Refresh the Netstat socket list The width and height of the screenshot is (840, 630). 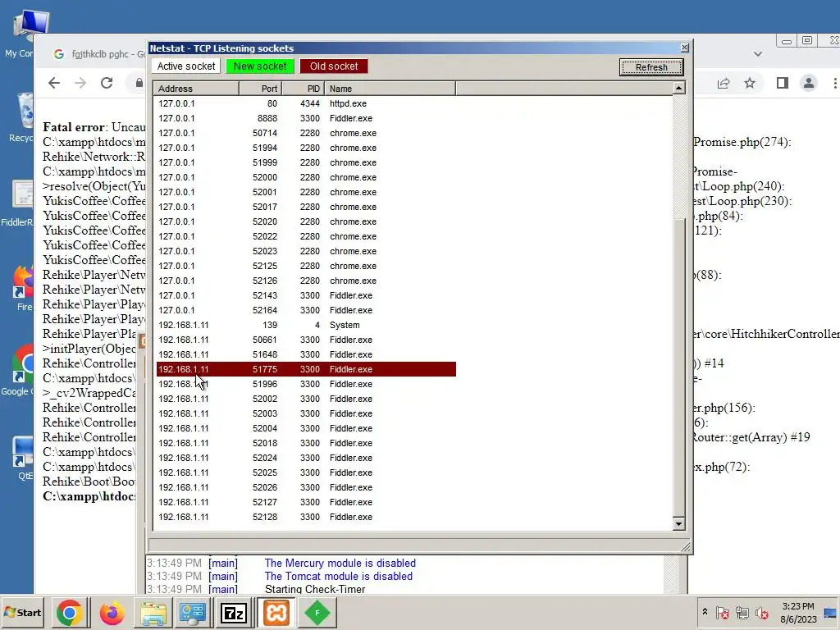651,67
